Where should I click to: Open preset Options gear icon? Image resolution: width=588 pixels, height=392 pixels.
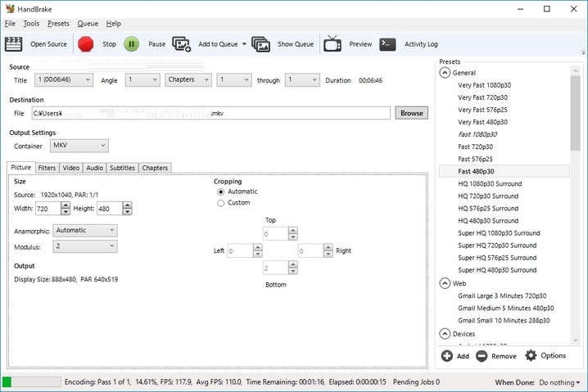(531, 355)
